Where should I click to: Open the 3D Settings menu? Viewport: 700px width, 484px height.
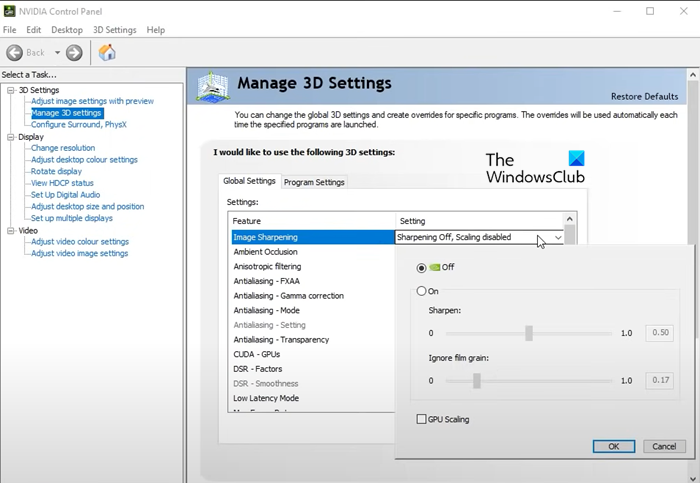pos(114,30)
